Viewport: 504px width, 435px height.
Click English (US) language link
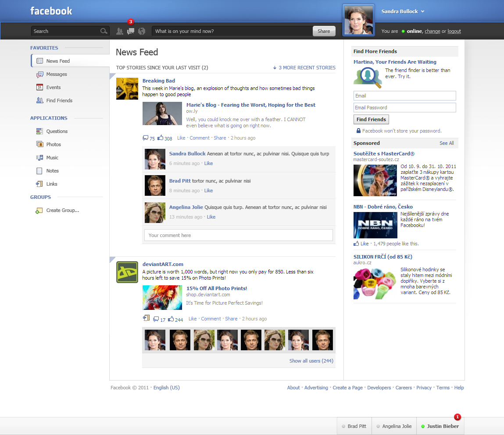[x=167, y=388]
